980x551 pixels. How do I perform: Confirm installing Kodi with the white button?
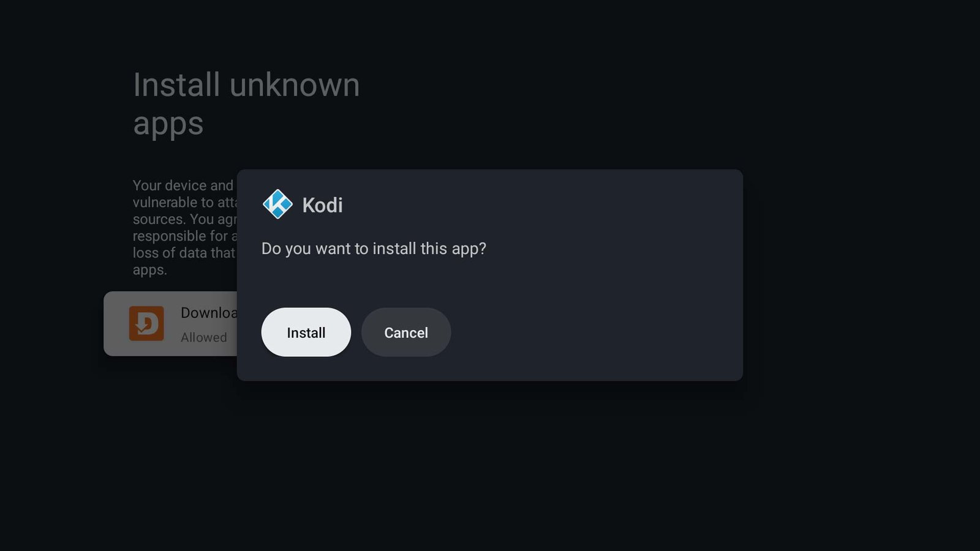(x=306, y=332)
